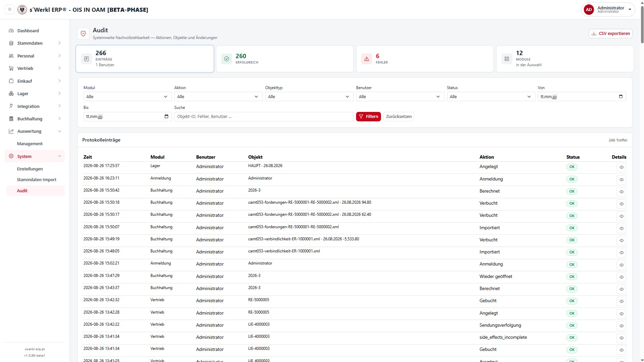Open calendar picker in Von date field

coord(620,96)
